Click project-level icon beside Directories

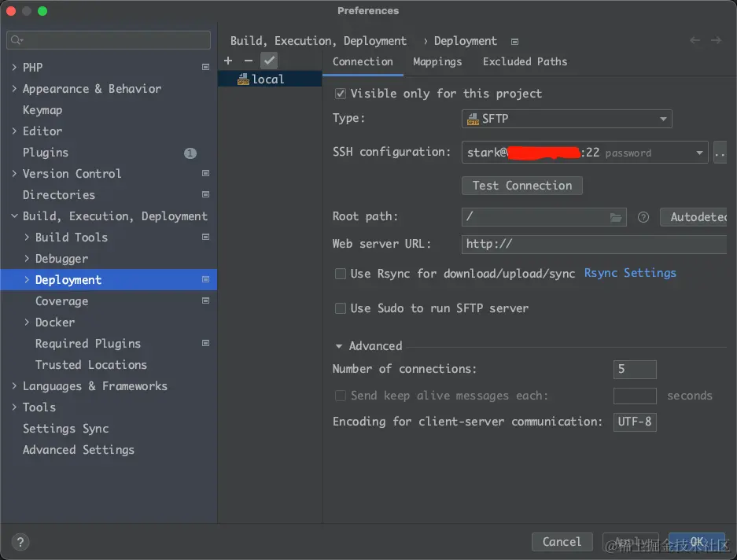pos(205,194)
